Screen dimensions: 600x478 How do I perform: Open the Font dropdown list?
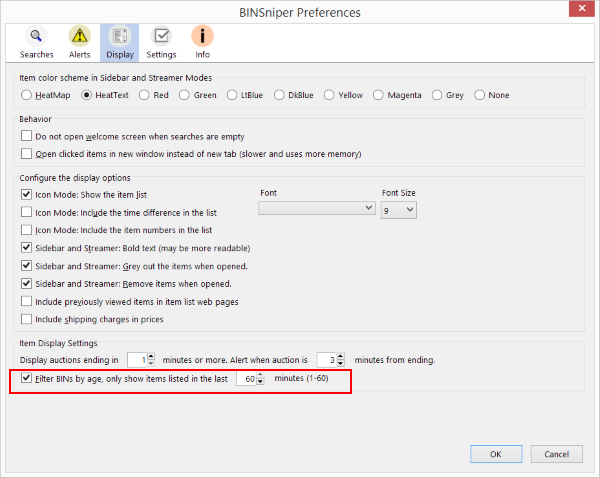pos(317,208)
